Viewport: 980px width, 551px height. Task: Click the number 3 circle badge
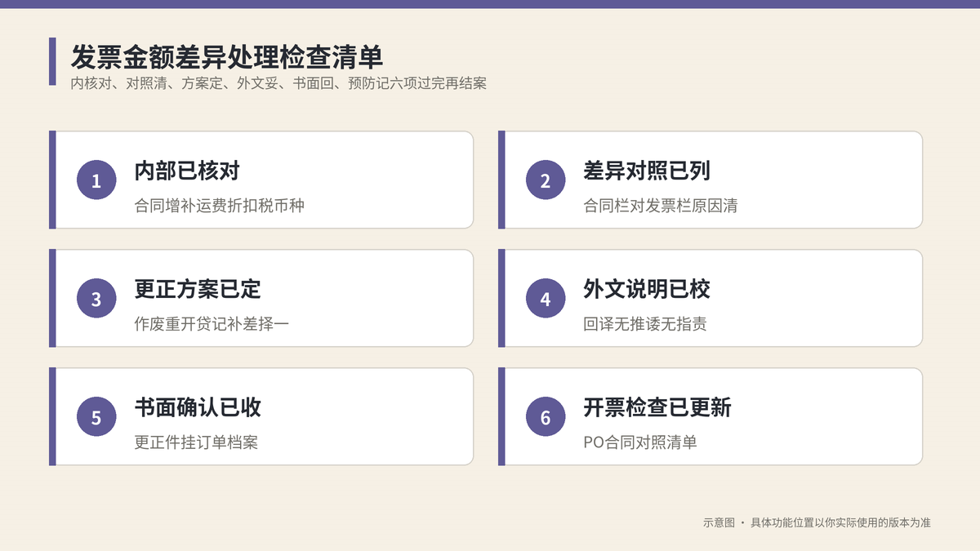[96, 299]
